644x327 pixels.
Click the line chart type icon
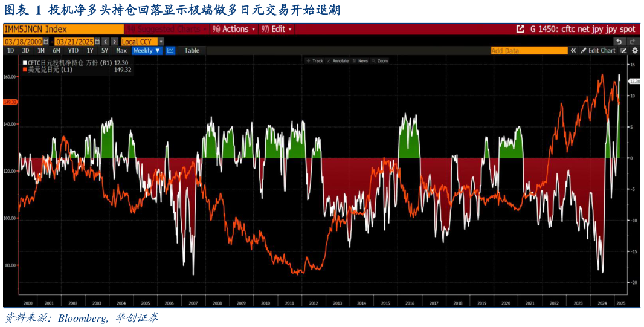coord(170,51)
